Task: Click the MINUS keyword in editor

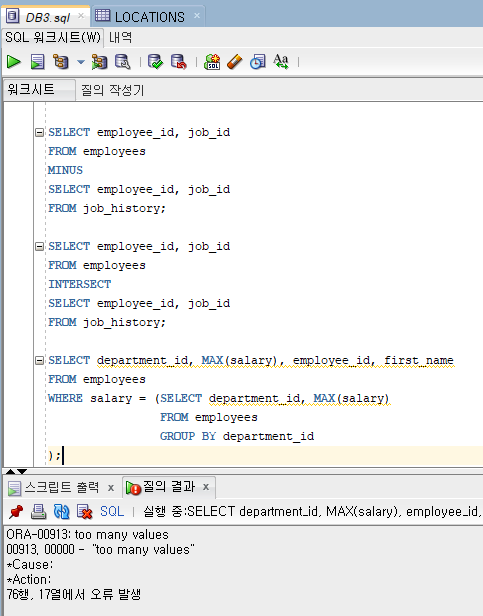Action: [66, 170]
